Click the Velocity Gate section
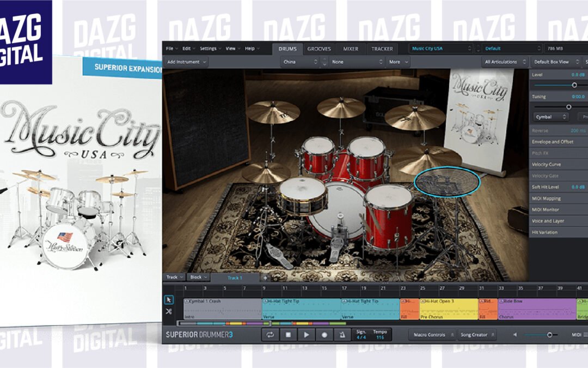Viewport: 588px width, 368px height. pos(559,176)
